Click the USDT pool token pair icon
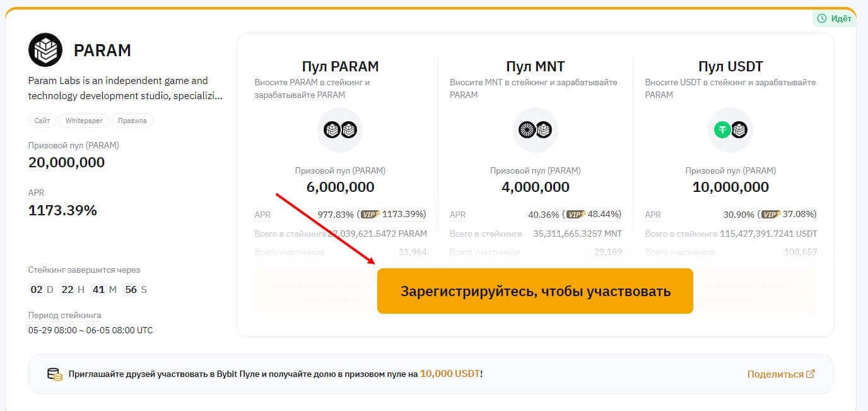868x411 pixels. tap(730, 130)
